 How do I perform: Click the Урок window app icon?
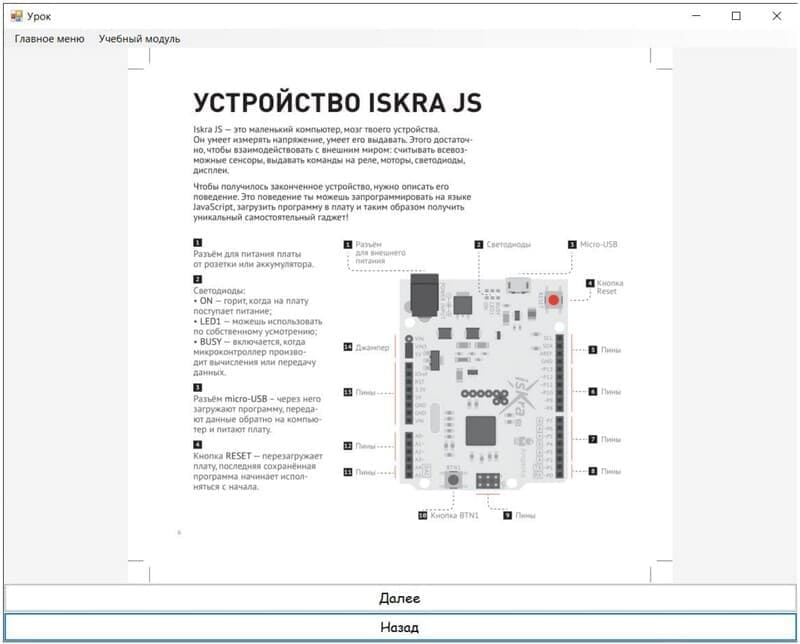coord(16,16)
